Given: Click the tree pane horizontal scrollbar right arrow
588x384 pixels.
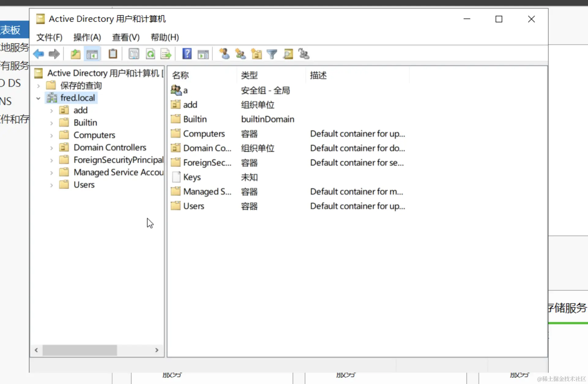Looking at the screenshot, I should click(157, 350).
